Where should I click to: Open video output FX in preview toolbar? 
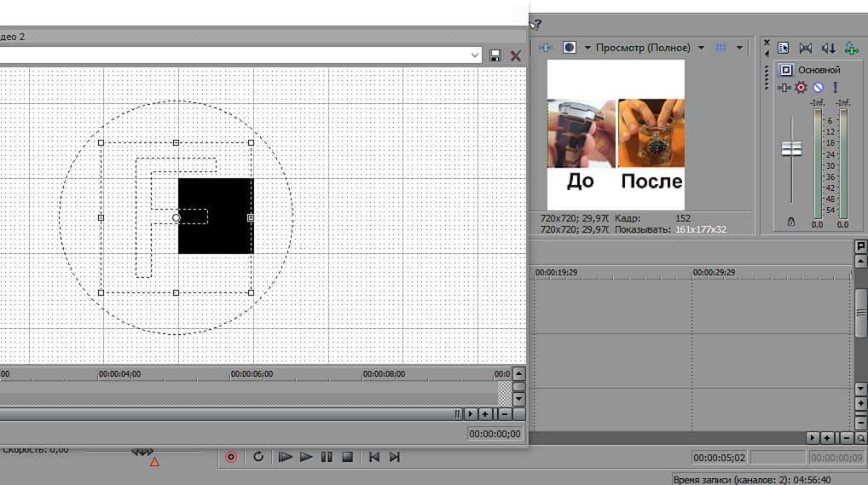tap(547, 48)
